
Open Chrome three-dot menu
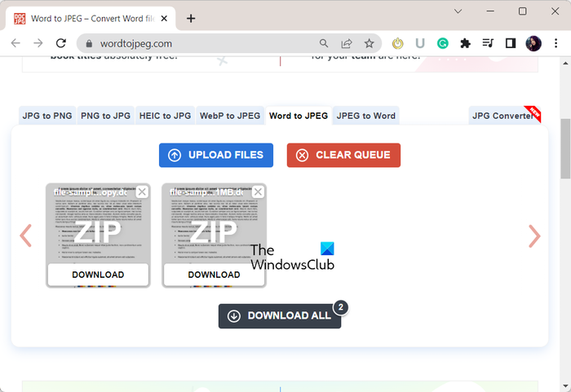tap(556, 43)
